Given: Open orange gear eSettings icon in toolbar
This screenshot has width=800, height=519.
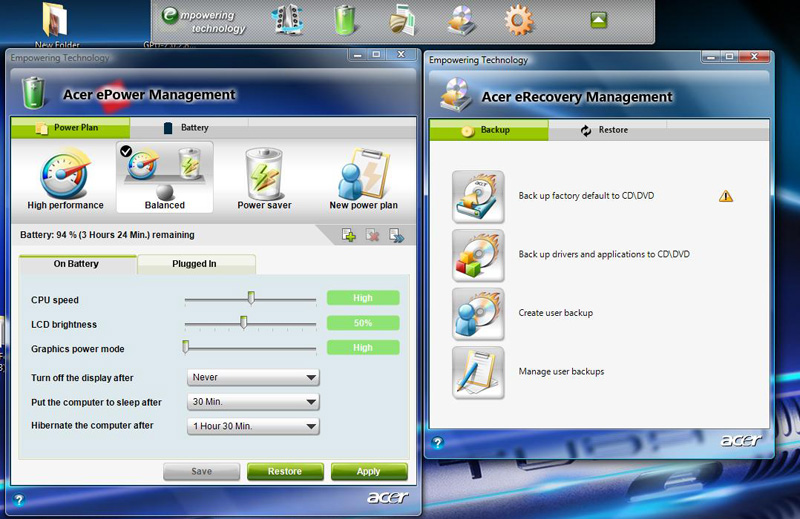Looking at the screenshot, I should pyautogui.click(x=518, y=20).
